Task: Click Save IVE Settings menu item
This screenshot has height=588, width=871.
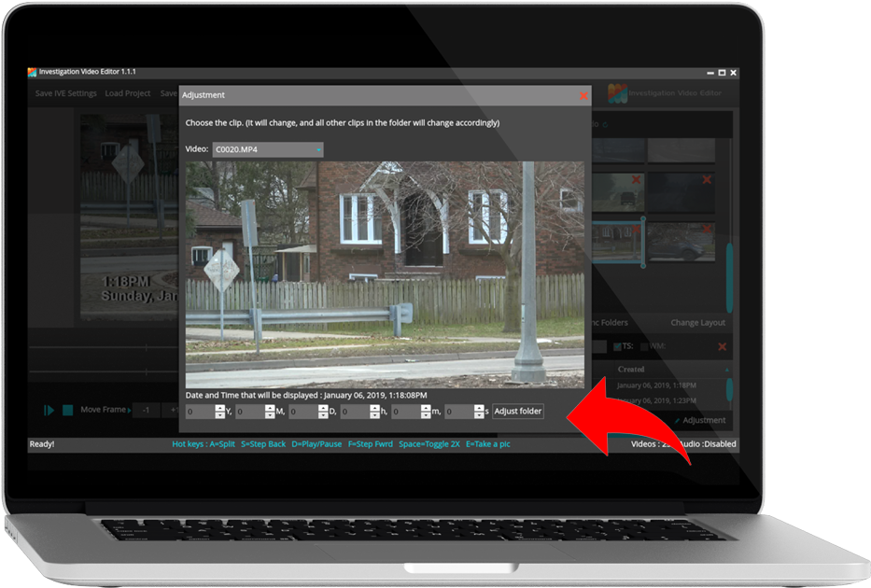Action: coord(65,93)
